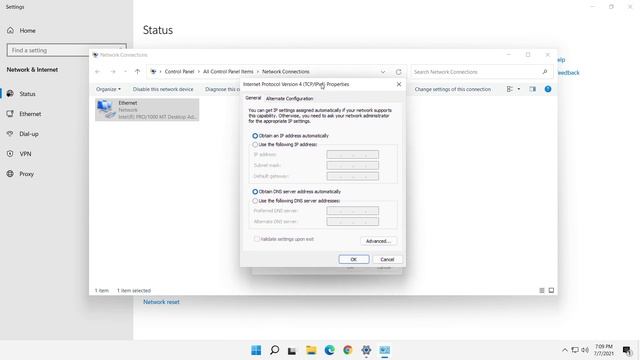Open recent locations dropdown next to forward arrow
Image resolution: width=640 pixels, height=360 pixels.
tap(125, 72)
